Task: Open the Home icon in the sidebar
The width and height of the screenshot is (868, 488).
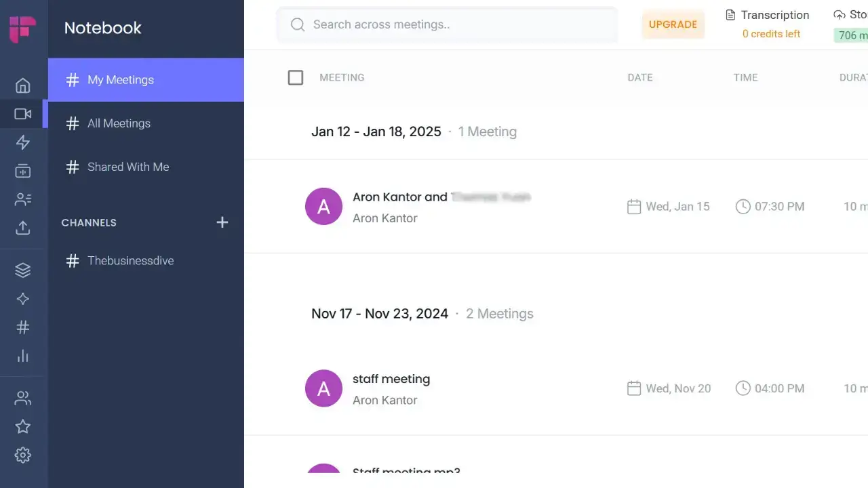Action: pos(23,85)
